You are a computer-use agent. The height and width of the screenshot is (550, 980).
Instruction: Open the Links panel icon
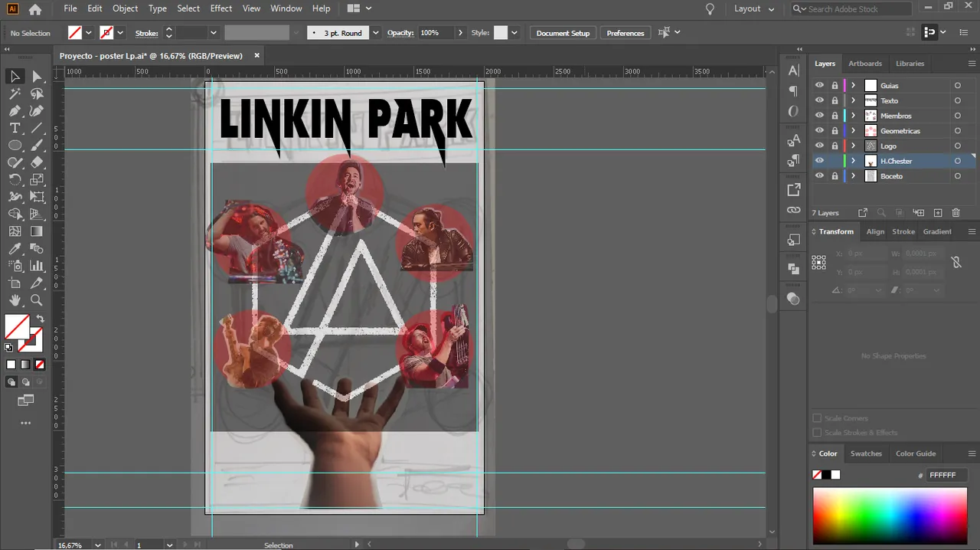point(793,210)
